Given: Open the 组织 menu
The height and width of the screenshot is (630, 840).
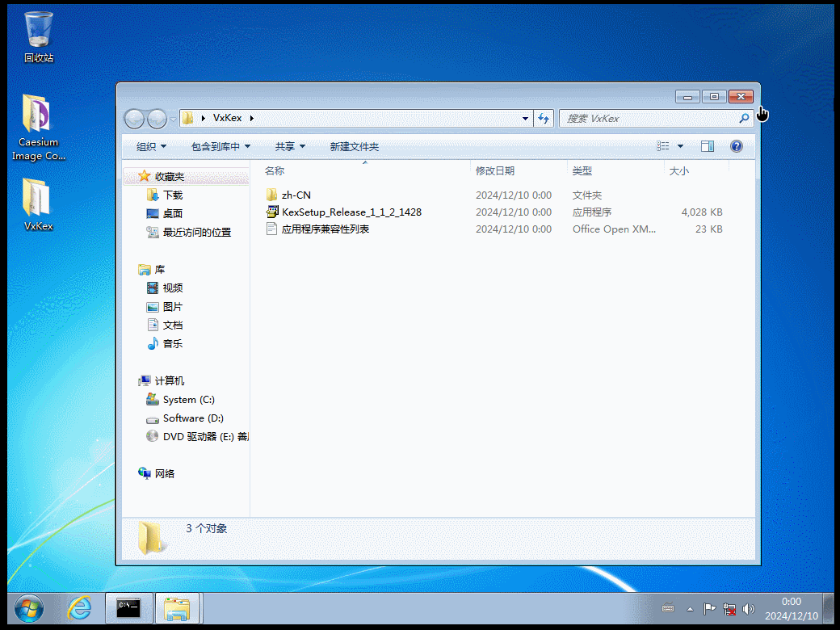Looking at the screenshot, I should coord(151,146).
